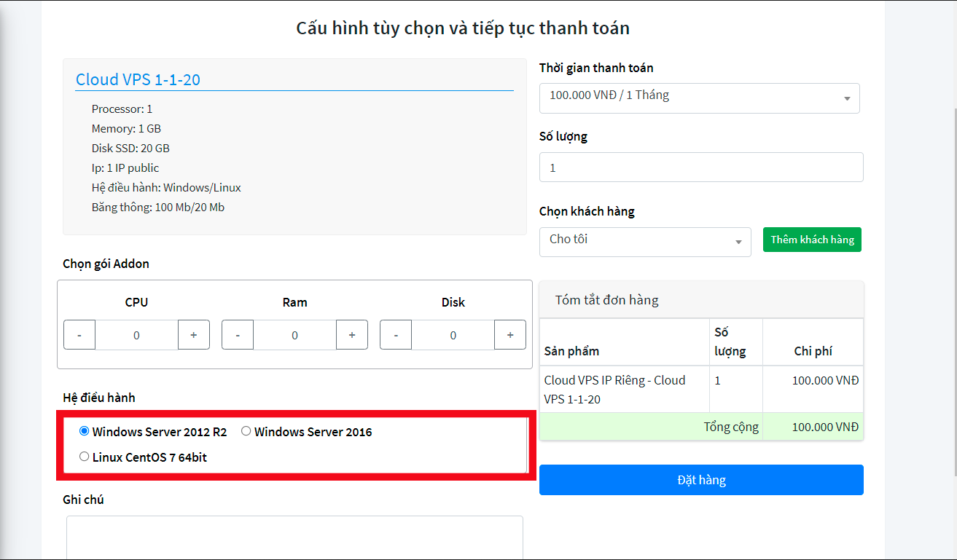The image size is (957, 560).
Task: Focus the 'Số lượng' quantity field
Action: tap(701, 167)
